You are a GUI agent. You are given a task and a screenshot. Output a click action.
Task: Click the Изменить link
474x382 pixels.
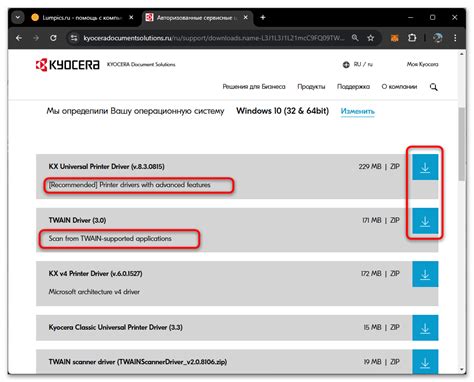click(x=358, y=111)
